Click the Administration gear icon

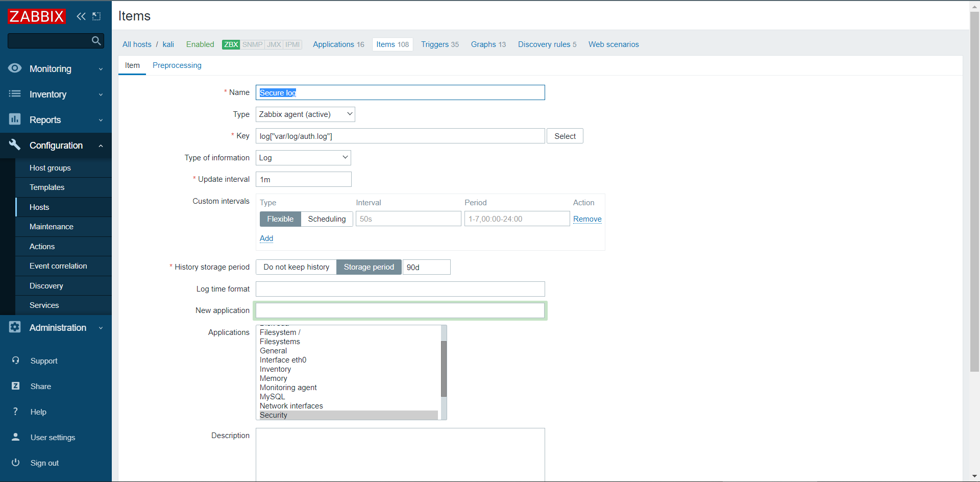coord(15,327)
